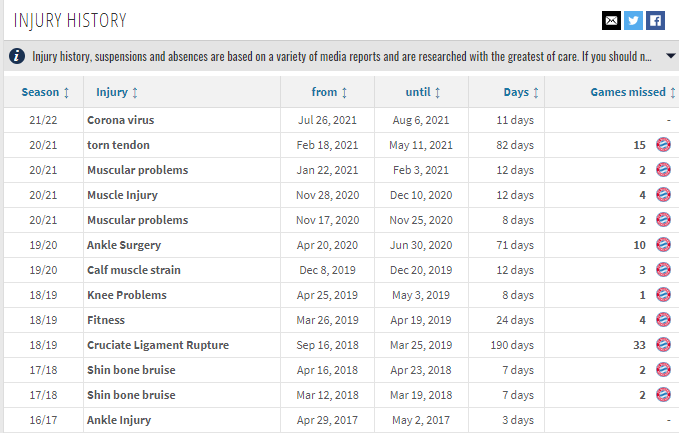Open club logo in Ankle Surgery row
The image size is (679, 433).
point(663,245)
